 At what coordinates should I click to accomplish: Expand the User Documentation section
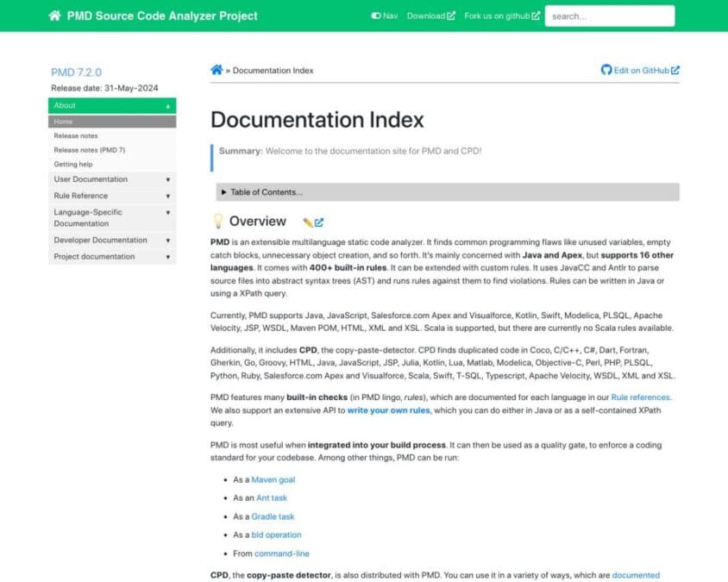tap(112, 179)
